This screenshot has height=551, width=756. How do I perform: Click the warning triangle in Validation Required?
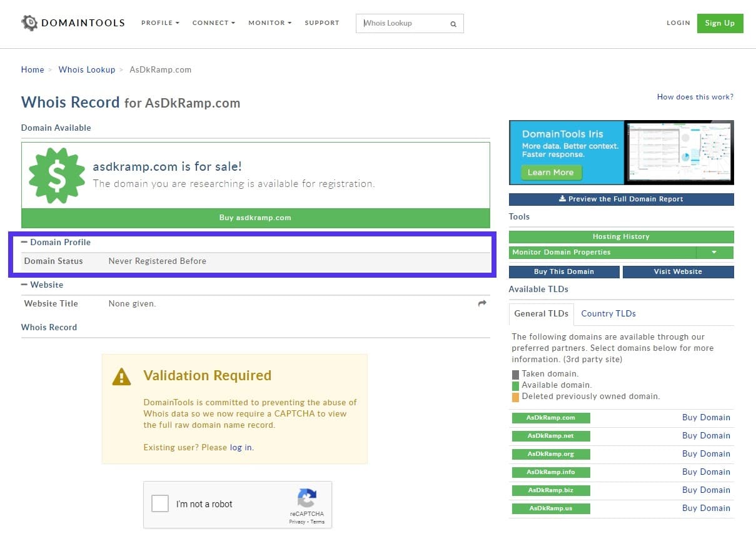click(121, 377)
